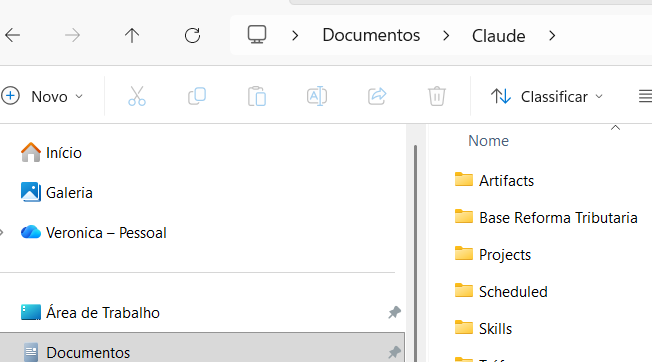Select the Base Reforma Tributaria folder
The width and height of the screenshot is (652, 362).
[x=546, y=217]
